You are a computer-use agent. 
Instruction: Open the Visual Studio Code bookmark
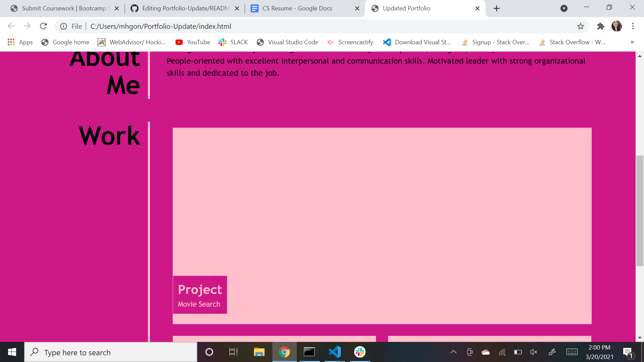pyautogui.click(x=287, y=42)
